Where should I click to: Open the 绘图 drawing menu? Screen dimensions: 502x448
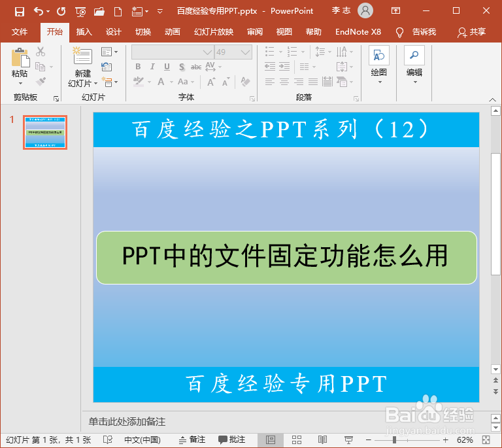pyautogui.click(x=378, y=65)
